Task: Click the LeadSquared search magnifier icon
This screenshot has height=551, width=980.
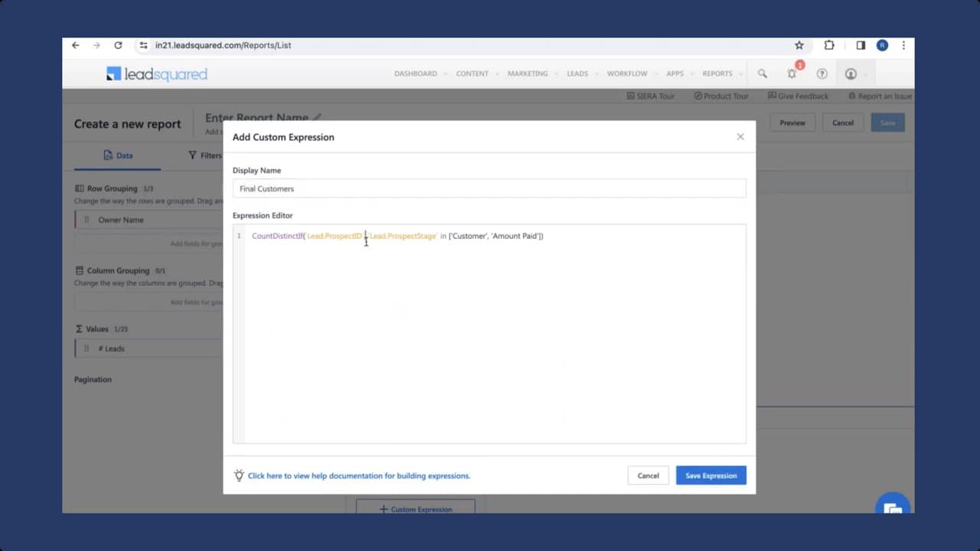Action: [x=762, y=74]
